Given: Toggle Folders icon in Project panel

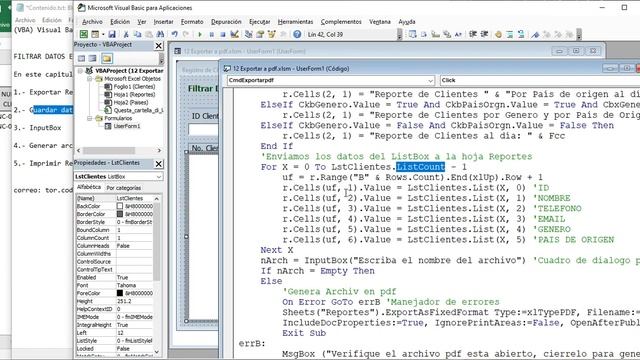Looking at the screenshot, I should point(107,58).
